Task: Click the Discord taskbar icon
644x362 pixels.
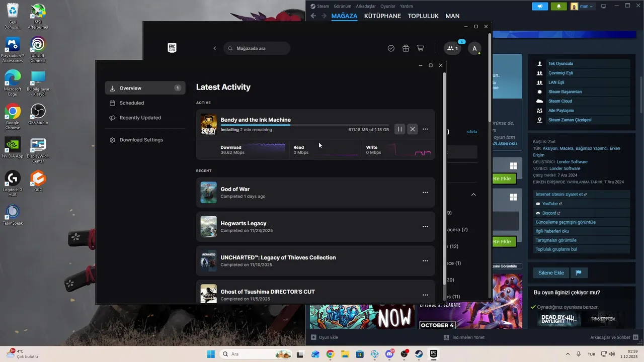Action: (x=389, y=354)
